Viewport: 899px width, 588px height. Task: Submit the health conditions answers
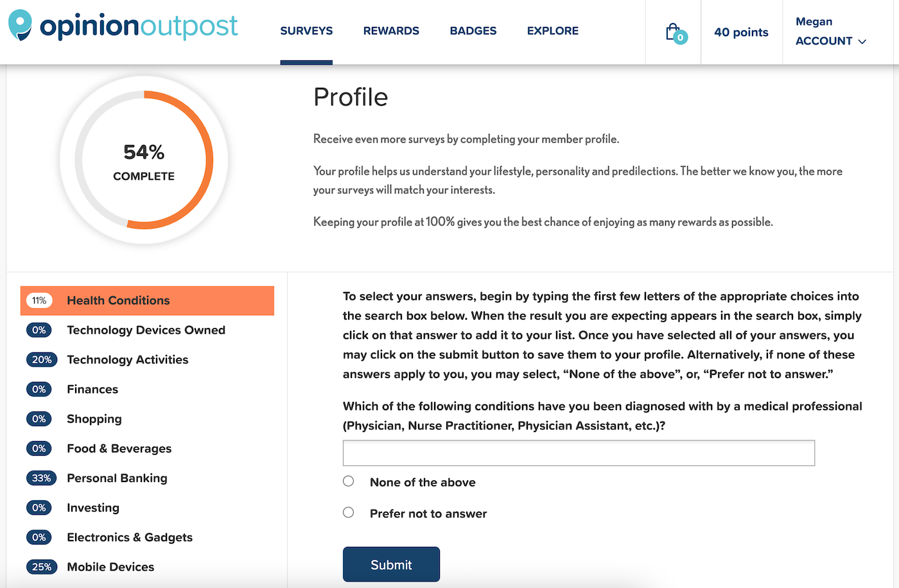(x=391, y=564)
